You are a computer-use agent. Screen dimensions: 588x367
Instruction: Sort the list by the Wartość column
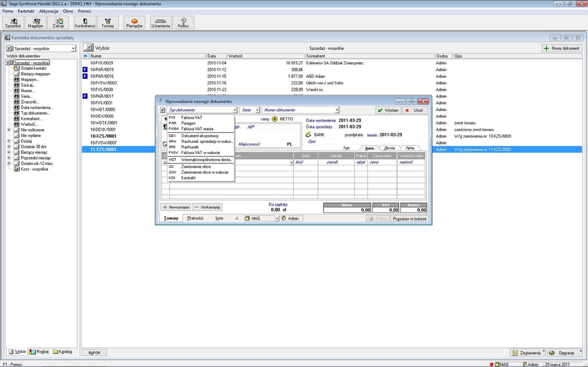pyautogui.click(x=266, y=56)
